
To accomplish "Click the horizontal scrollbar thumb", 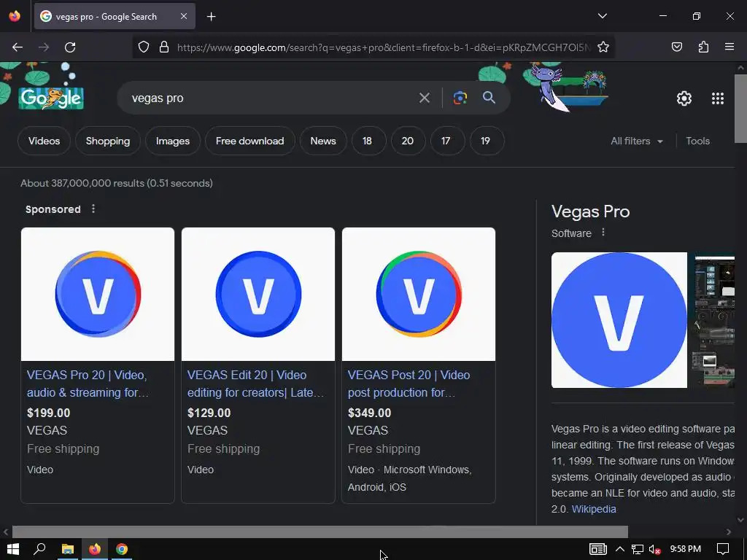I will [x=320, y=532].
